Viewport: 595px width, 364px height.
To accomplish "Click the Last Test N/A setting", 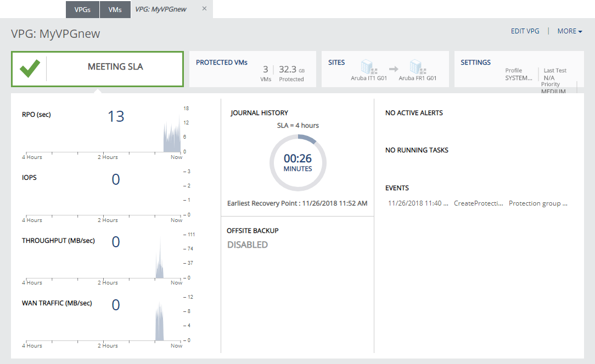I will pos(555,74).
